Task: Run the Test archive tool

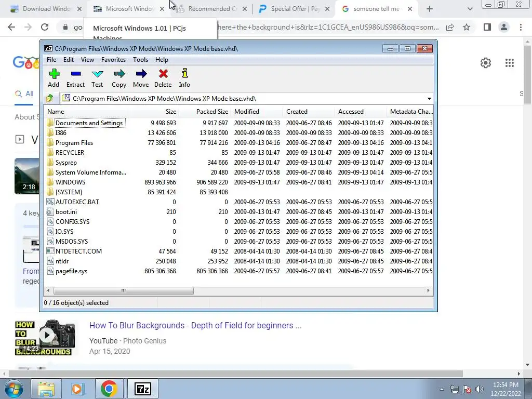Action: [x=97, y=74]
